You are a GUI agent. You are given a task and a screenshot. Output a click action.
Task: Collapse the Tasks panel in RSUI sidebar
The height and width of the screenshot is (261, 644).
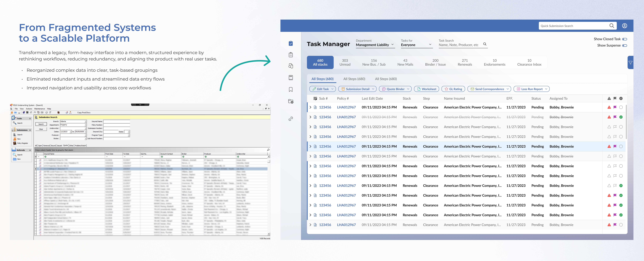coord(30,119)
